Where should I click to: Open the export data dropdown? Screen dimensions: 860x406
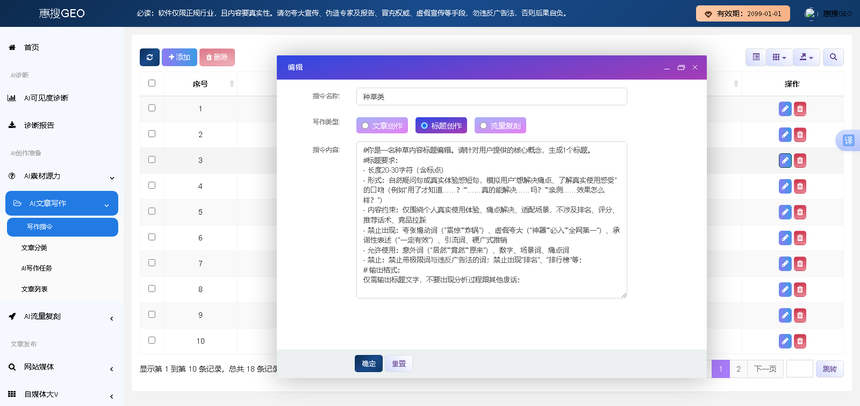pos(806,57)
